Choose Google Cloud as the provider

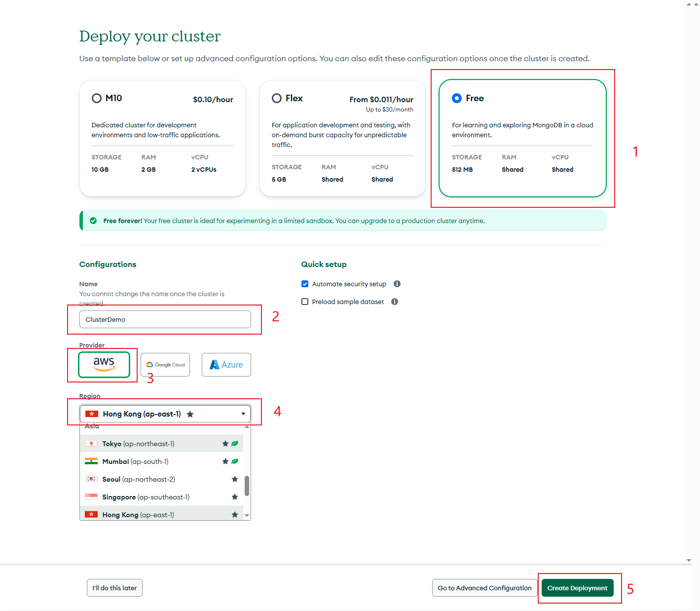click(165, 365)
